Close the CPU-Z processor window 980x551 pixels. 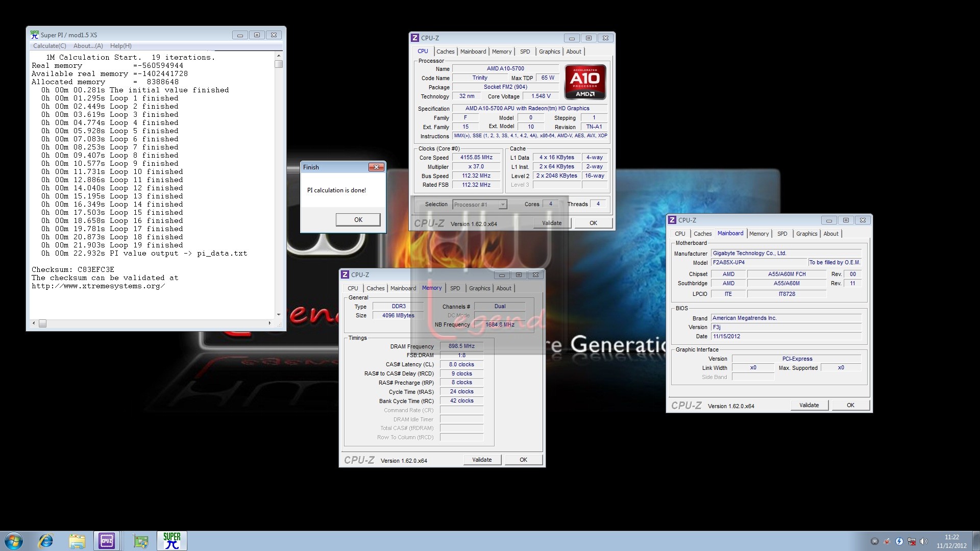[605, 38]
